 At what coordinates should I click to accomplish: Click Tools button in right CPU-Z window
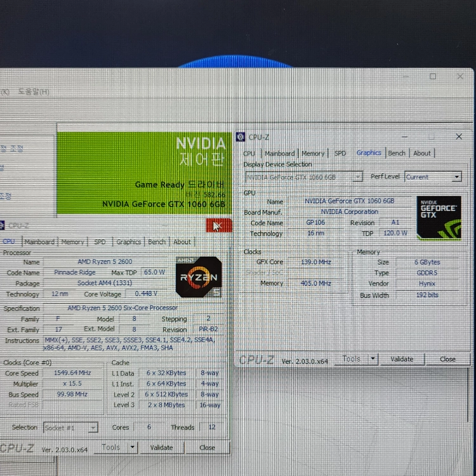pos(351,359)
